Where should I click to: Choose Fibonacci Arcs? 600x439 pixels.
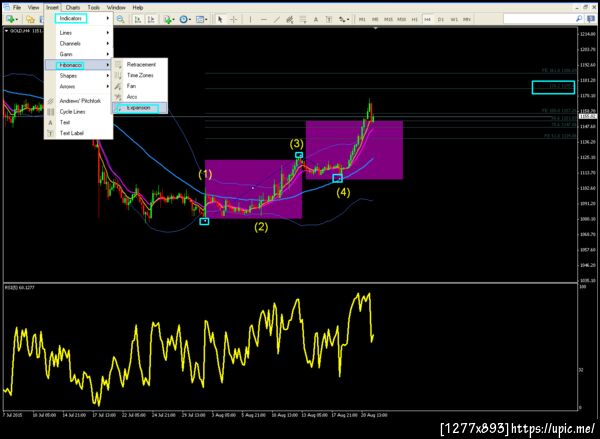tap(140, 97)
